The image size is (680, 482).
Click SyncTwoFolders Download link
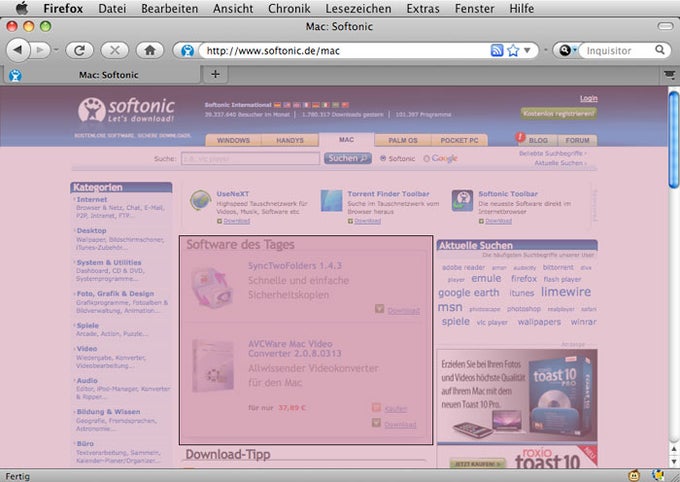(x=403, y=311)
